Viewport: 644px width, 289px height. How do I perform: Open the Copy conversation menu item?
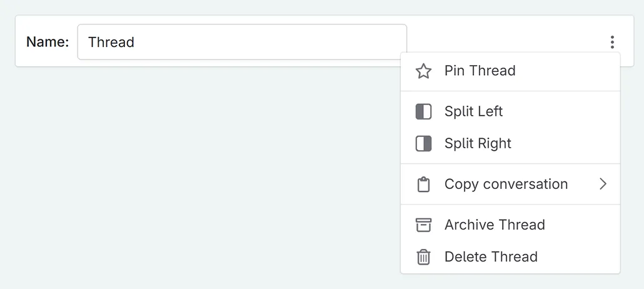tap(506, 185)
